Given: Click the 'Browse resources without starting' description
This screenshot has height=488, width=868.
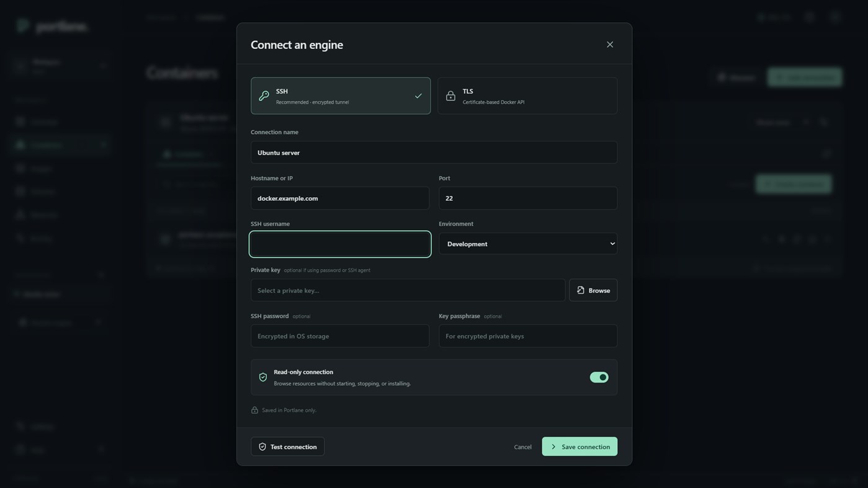Looking at the screenshot, I should tap(342, 384).
